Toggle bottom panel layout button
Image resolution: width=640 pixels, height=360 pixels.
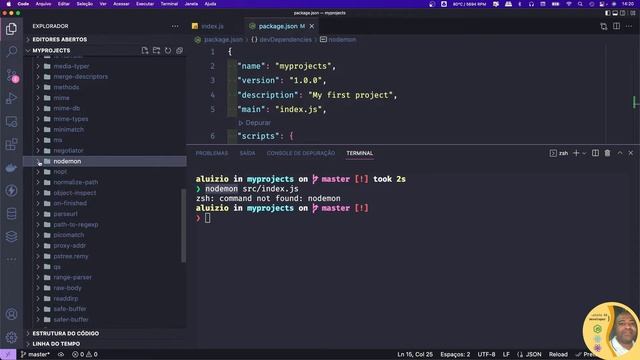[x=615, y=13]
